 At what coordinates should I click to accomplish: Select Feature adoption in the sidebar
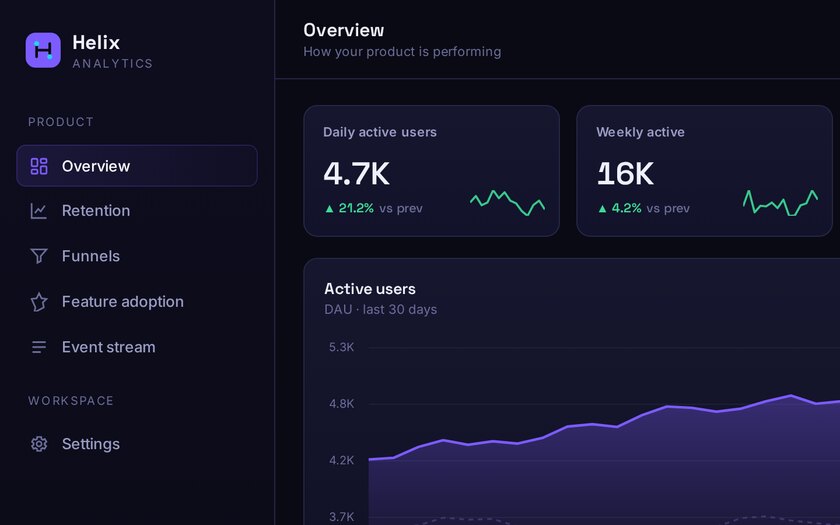point(137,302)
